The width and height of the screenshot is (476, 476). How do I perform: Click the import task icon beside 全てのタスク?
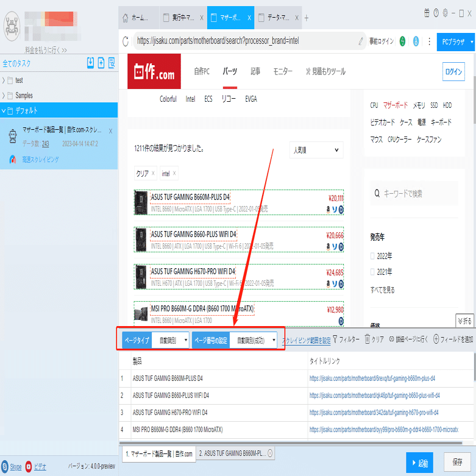tap(90, 63)
